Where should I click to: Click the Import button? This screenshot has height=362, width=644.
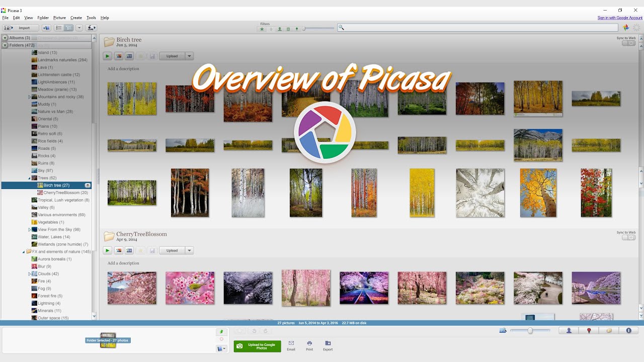point(20,28)
